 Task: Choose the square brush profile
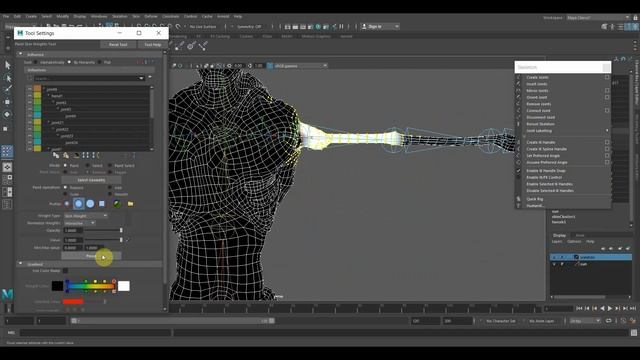(102, 203)
